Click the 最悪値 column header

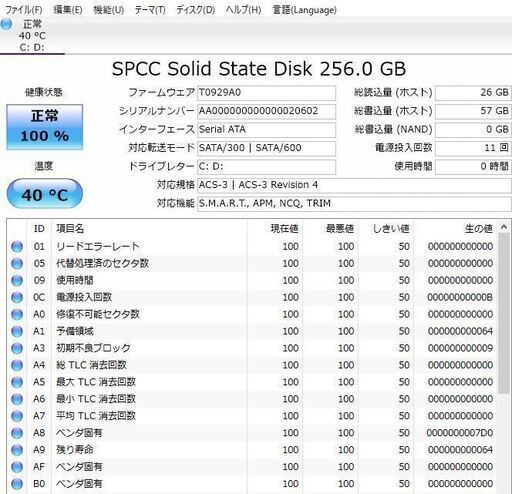330,229
